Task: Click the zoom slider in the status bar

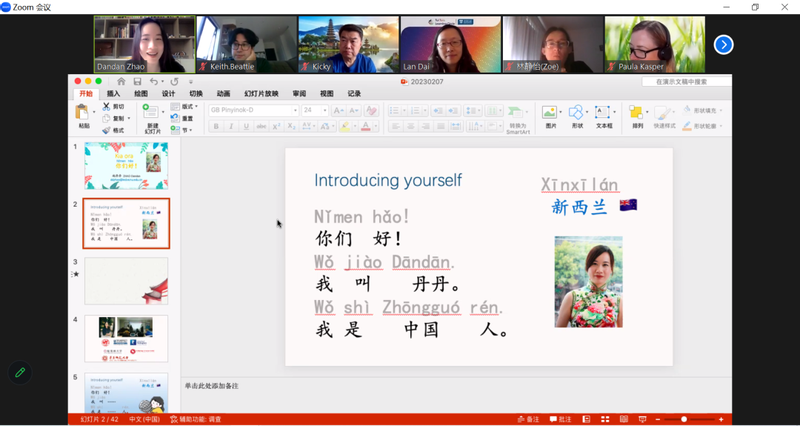Action: tap(684, 419)
